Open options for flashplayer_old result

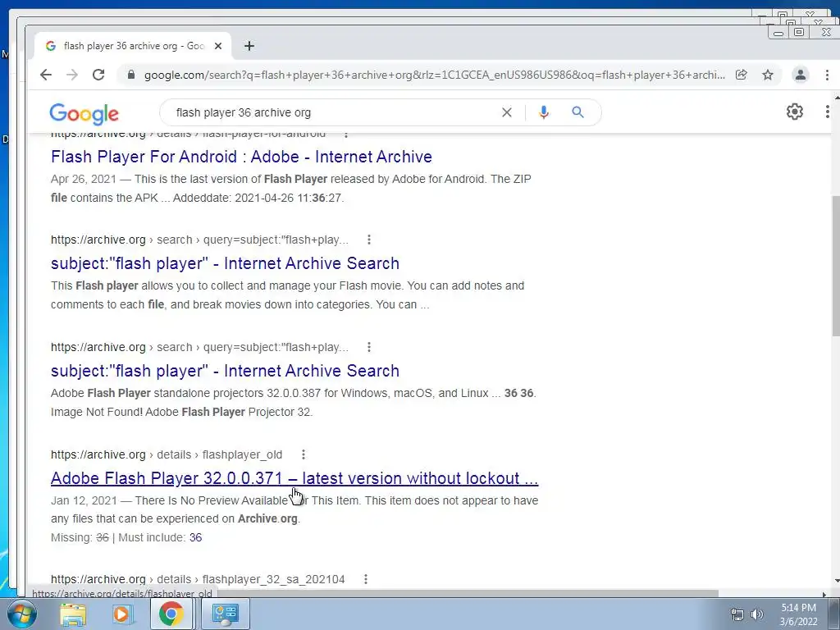pos(304,454)
